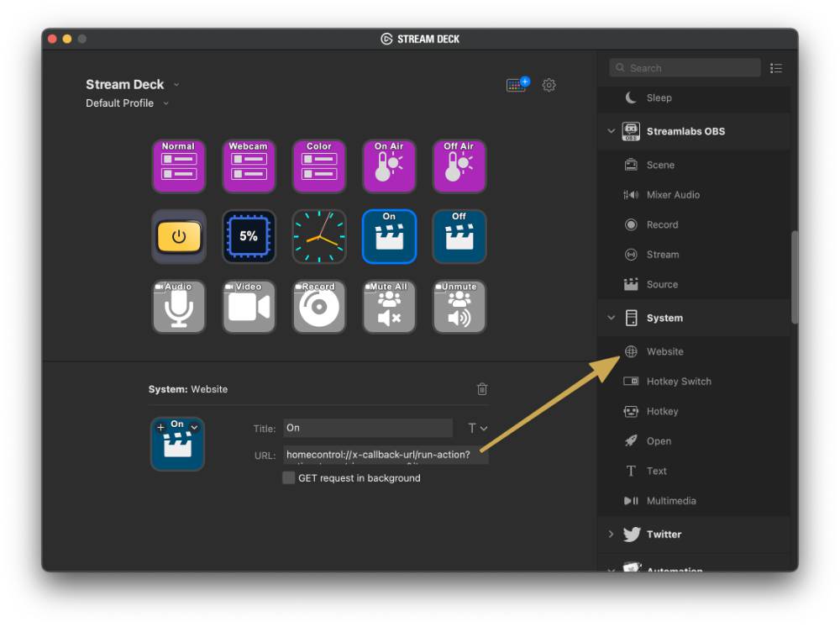This screenshot has width=840, height=627.
Task: Select the Audio microphone key
Action: click(178, 307)
